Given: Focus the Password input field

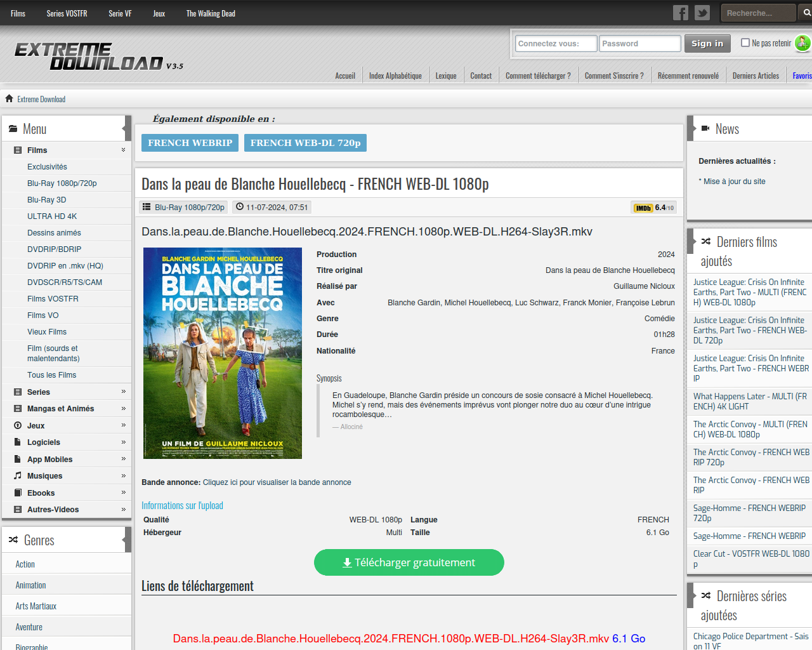Looking at the screenshot, I should click(639, 43).
